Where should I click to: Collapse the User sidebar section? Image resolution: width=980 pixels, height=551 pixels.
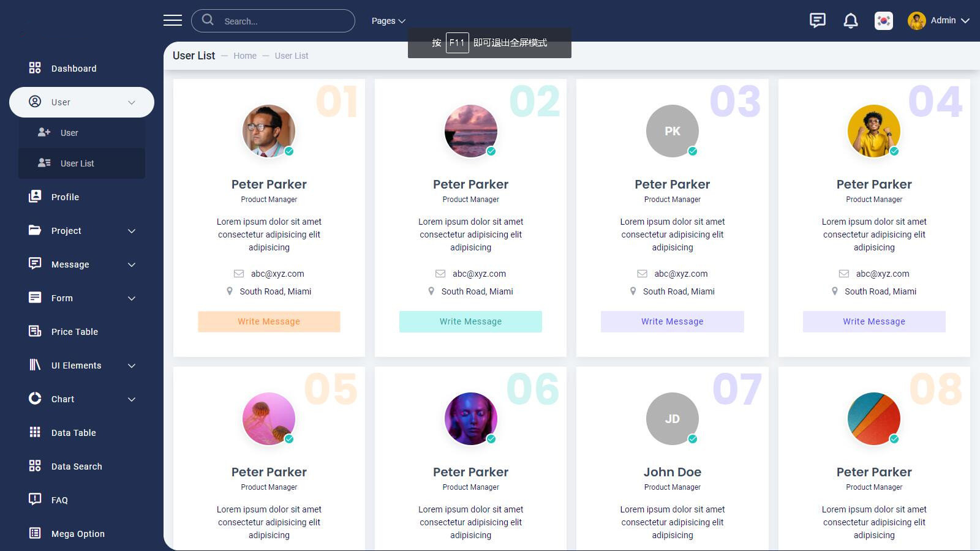click(132, 102)
